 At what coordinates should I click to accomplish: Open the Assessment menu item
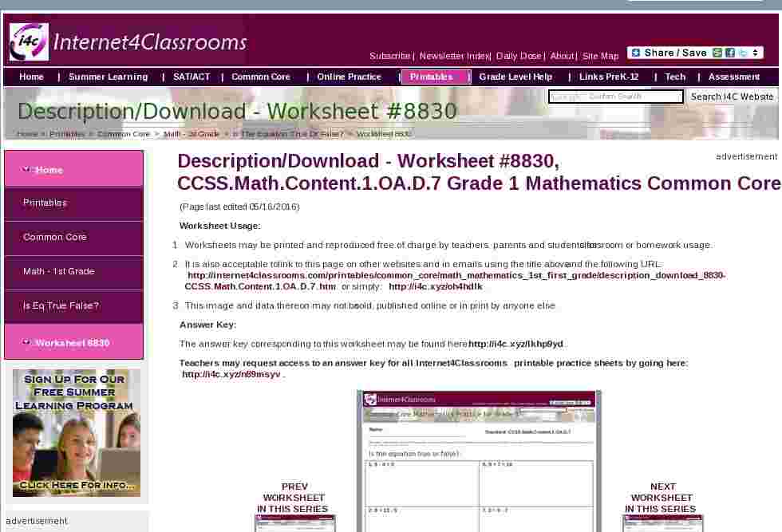733,77
